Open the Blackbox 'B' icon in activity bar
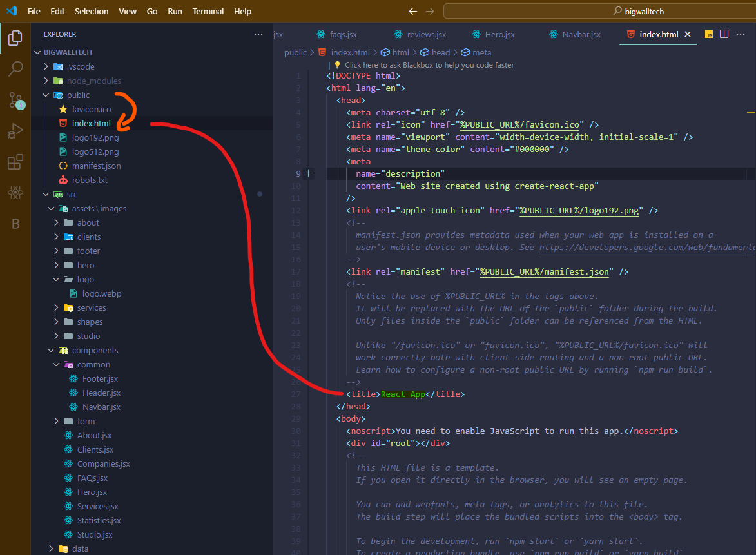The width and height of the screenshot is (756, 555). 15,224
